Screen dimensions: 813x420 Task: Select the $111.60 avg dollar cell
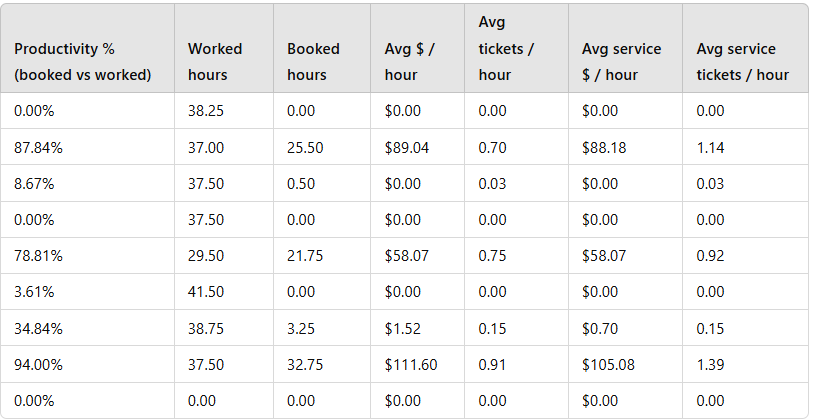click(417, 365)
